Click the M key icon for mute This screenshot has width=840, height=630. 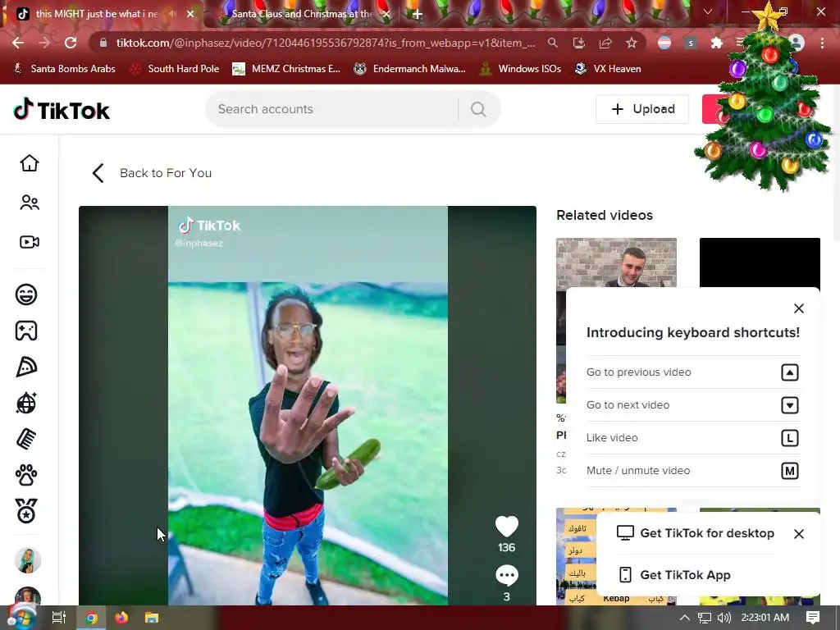click(790, 471)
